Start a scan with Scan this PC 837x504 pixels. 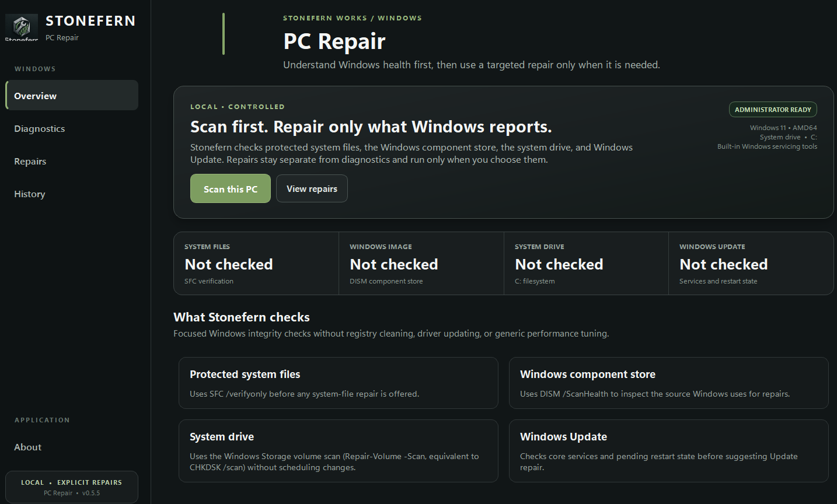click(x=231, y=188)
